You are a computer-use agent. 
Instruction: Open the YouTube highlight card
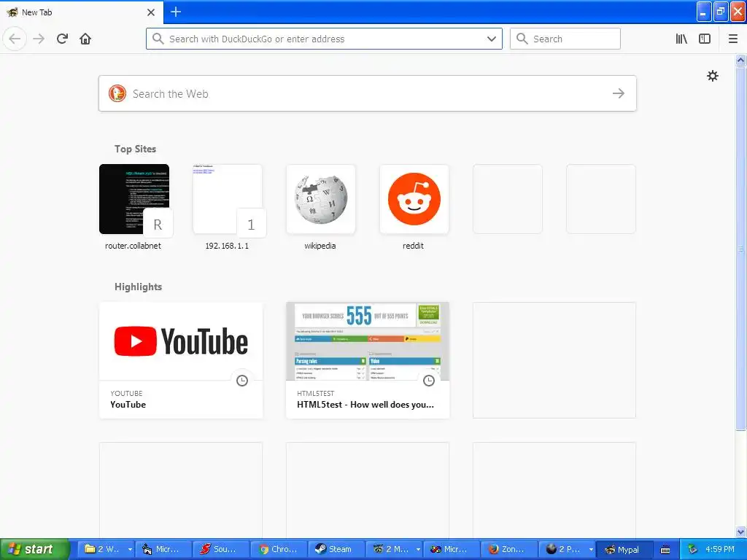(181, 360)
